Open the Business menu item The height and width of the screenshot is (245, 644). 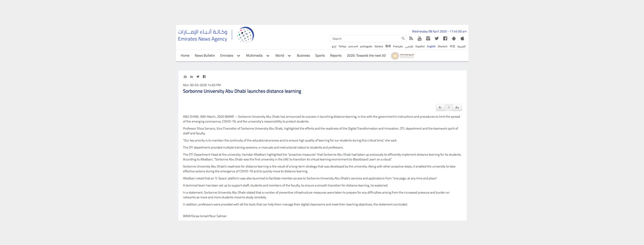click(x=303, y=55)
